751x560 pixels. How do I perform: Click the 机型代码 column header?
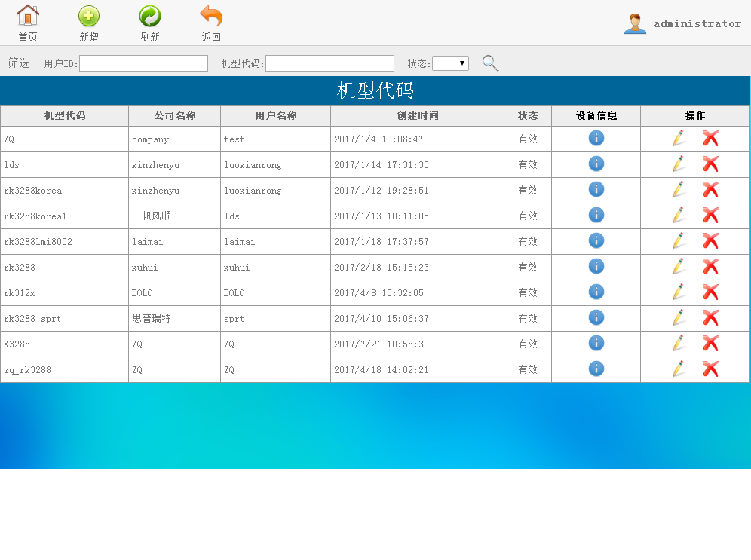coord(65,115)
